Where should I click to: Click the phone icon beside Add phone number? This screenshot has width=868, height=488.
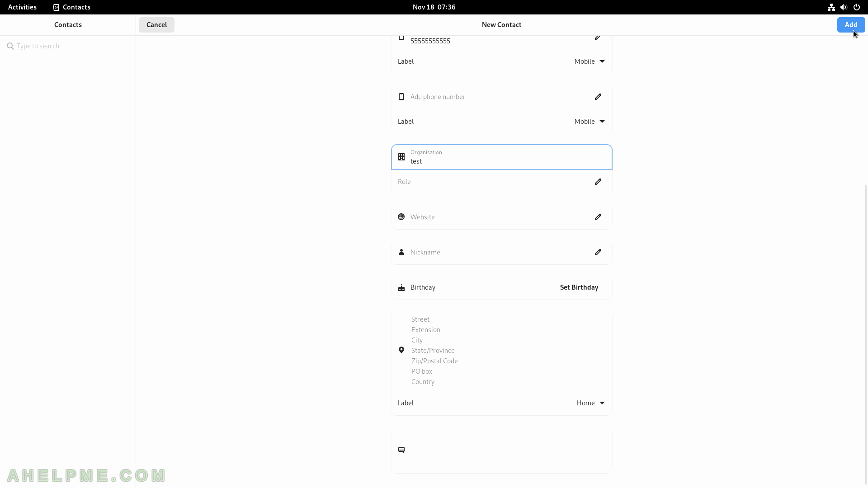(401, 97)
